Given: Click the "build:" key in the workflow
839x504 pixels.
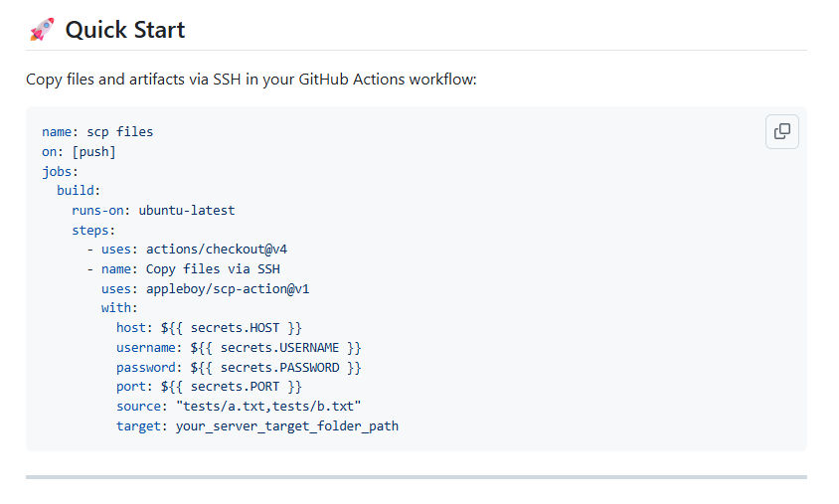Looking at the screenshot, I should pos(79,190).
